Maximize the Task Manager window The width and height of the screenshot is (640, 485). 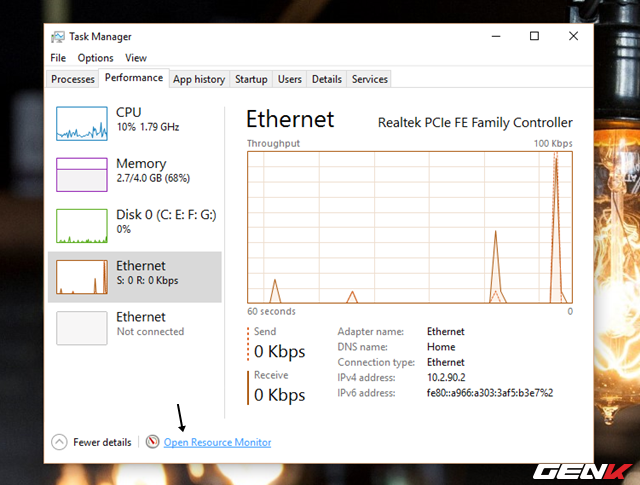pos(535,36)
